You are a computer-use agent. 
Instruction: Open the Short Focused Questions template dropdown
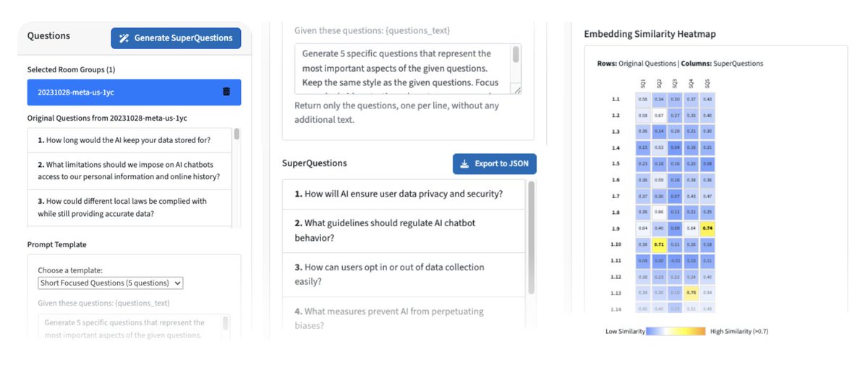coord(111,283)
